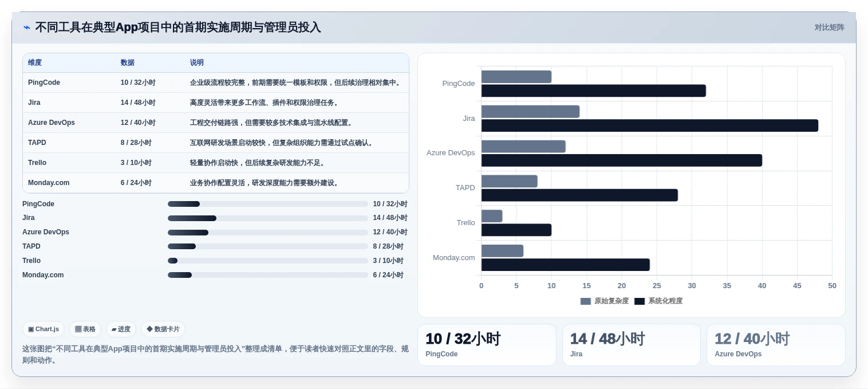868x389 pixels.
Task: Select the PingCode table row name
Action: [x=44, y=82]
